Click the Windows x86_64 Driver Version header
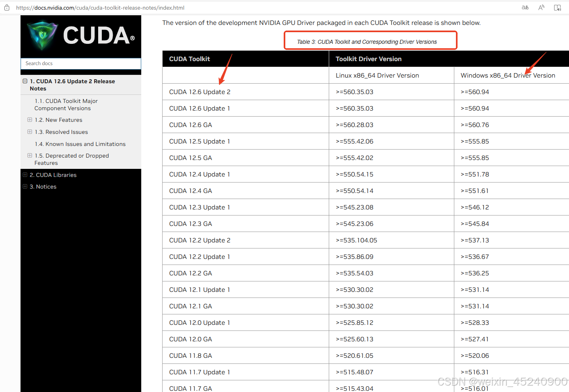 click(x=508, y=75)
